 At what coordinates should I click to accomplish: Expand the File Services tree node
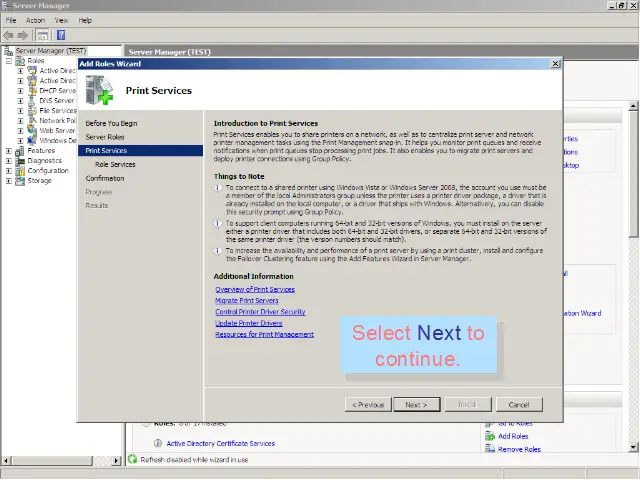[20, 111]
